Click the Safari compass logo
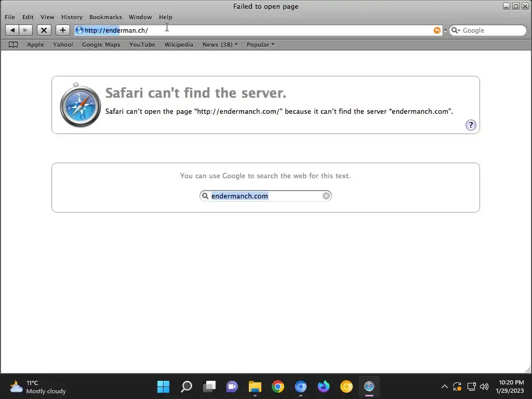 coord(80,105)
